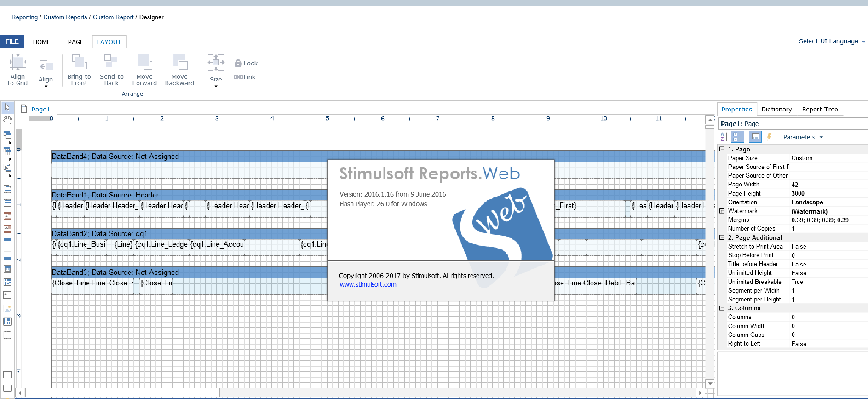The width and height of the screenshot is (868, 399).
Task: Collapse the '3. Columns' property group
Action: [x=722, y=308]
